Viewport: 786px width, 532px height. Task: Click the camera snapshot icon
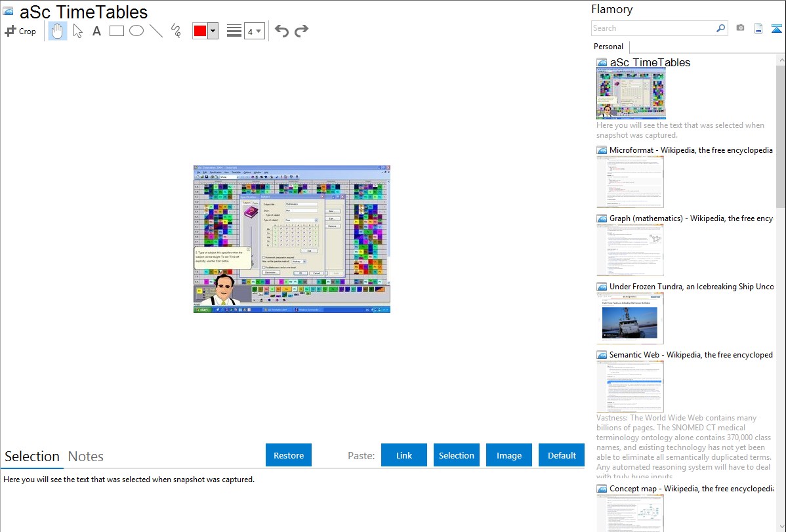pos(740,28)
